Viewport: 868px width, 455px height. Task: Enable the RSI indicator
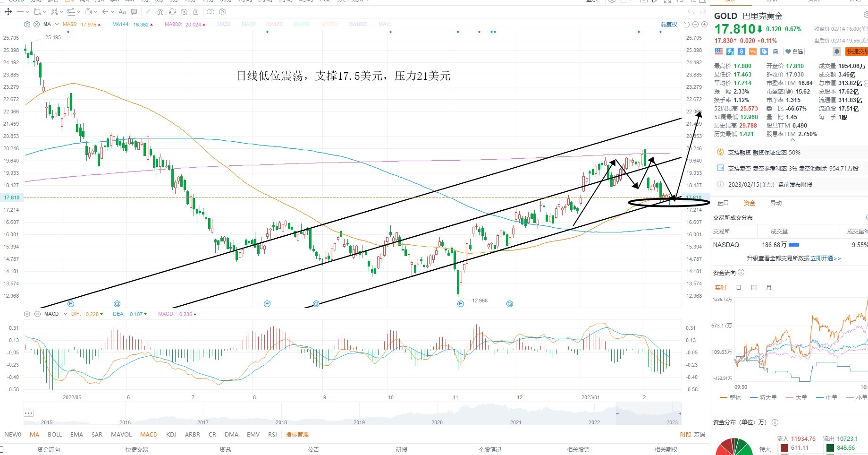coord(272,435)
